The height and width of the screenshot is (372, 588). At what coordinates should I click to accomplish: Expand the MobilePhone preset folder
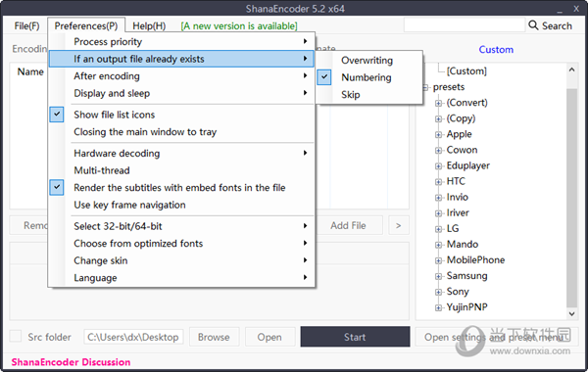(x=438, y=260)
